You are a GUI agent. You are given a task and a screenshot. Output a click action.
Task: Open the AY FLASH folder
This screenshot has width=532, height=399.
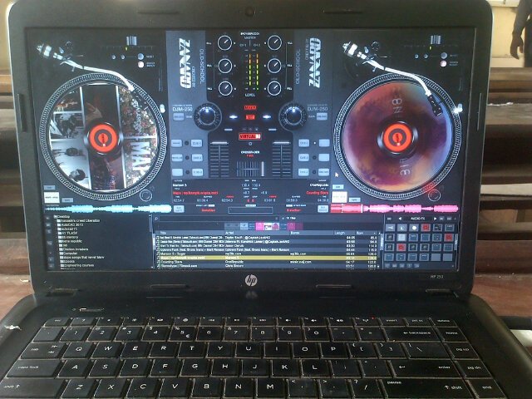70,233
